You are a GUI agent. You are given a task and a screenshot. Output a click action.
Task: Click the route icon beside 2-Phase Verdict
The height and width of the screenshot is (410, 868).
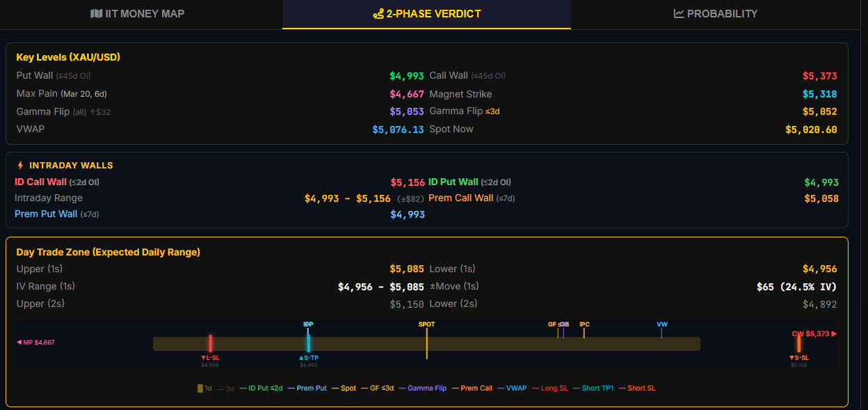[x=378, y=14]
